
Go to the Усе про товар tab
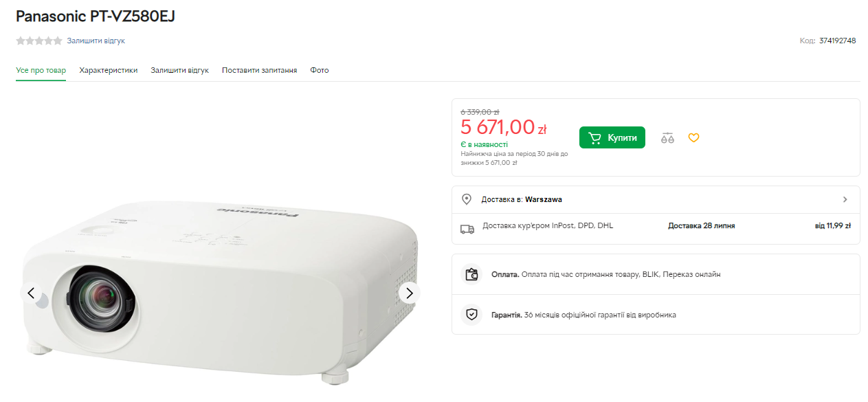(41, 70)
